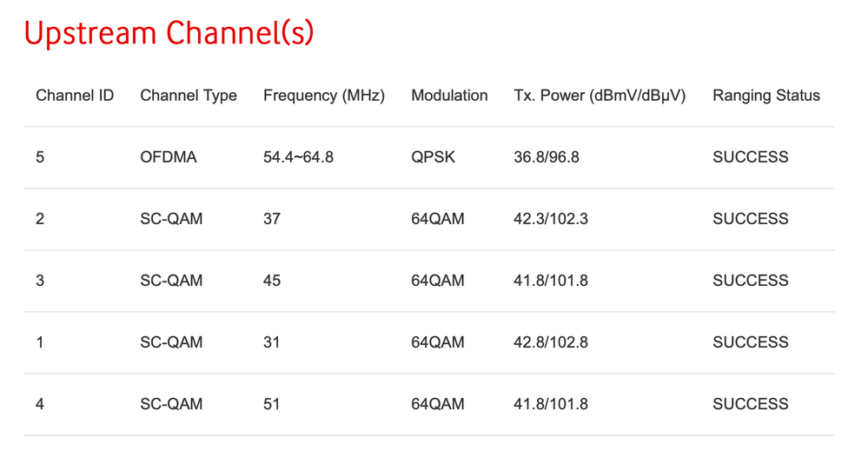Select the OFDMA channel type cell
The width and height of the screenshot is (868, 464).
(169, 157)
